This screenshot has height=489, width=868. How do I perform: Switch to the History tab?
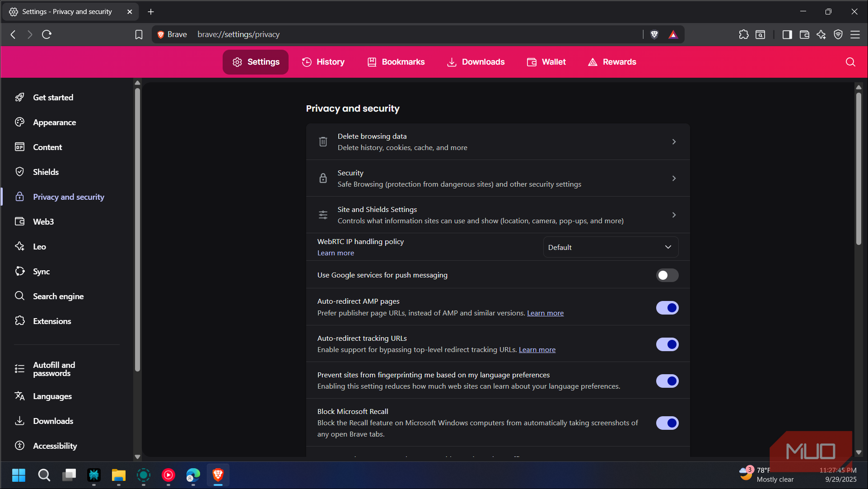pyautogui.click(x=323, y=62)
